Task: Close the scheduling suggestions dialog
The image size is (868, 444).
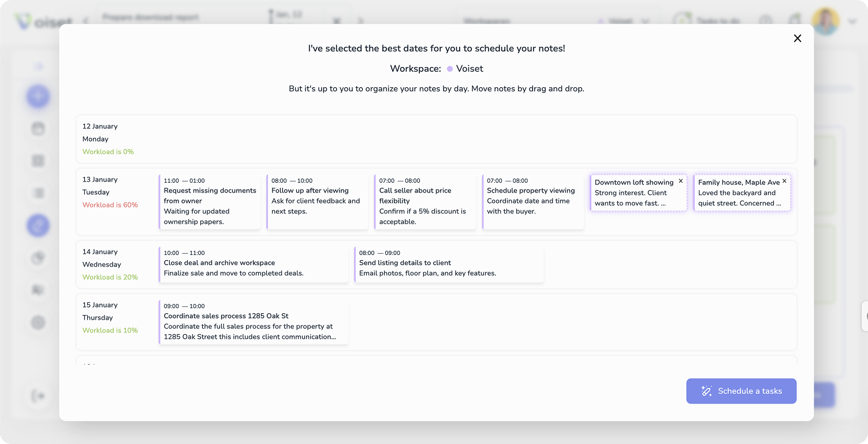Action: [x=798, y=38]
